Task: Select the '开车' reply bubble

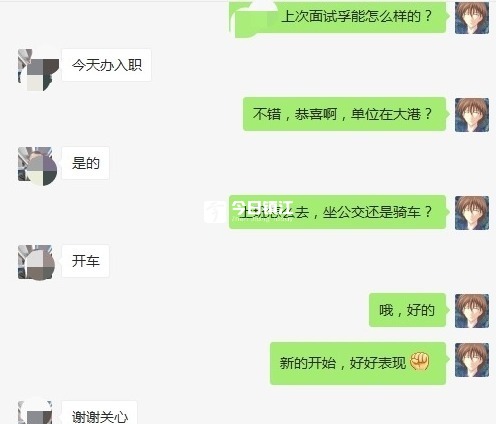Action: (86, 261)
